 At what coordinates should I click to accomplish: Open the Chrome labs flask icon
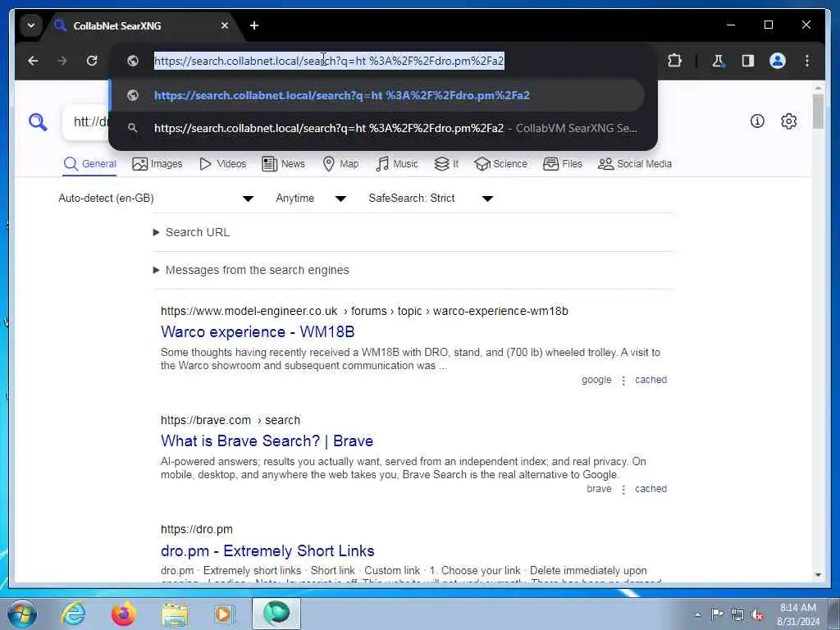point(718,61)
